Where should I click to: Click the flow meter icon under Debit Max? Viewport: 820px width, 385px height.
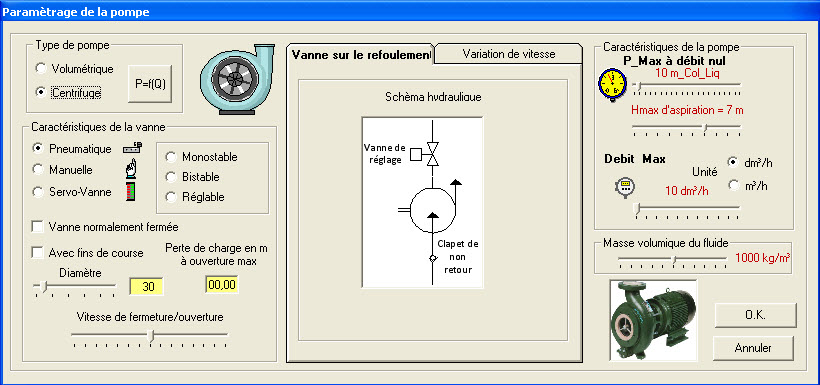625,187
